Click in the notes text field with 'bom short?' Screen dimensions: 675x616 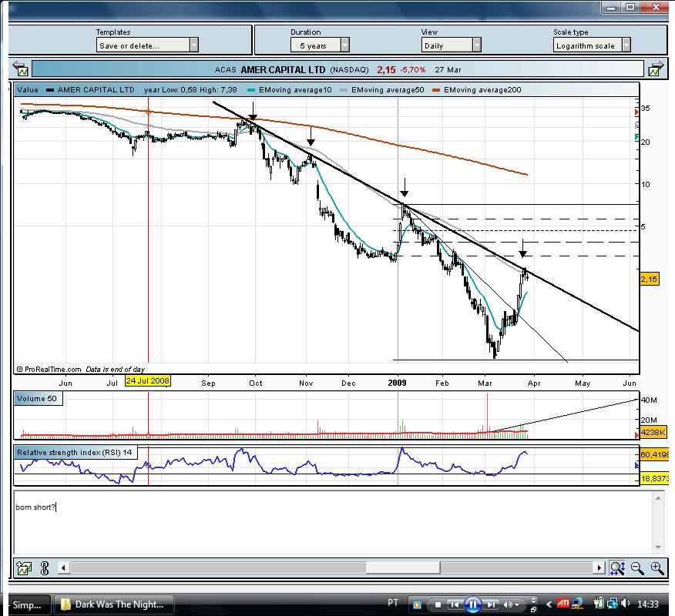(x=334, y=522)
